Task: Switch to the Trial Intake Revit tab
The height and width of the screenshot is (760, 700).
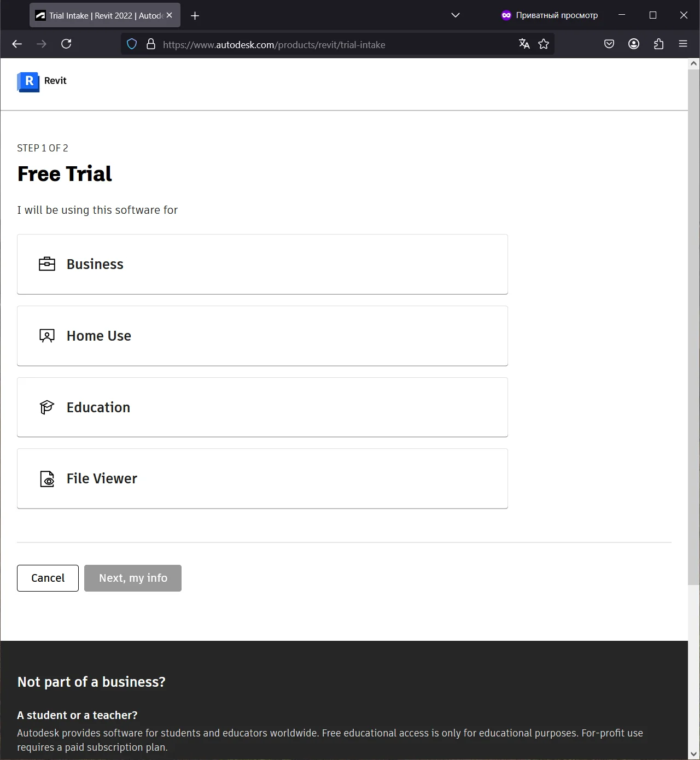Action: click(98, 15)
